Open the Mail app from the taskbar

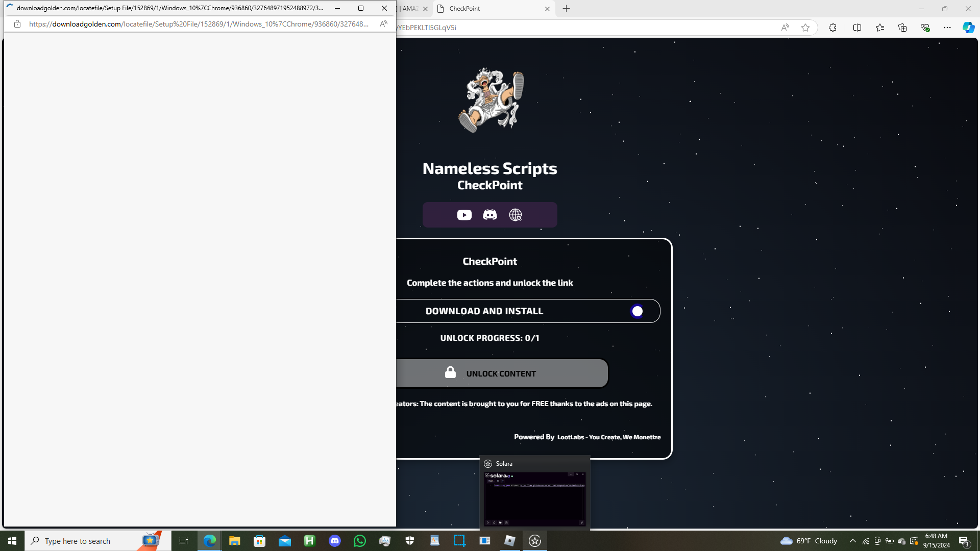coord(285,541)
